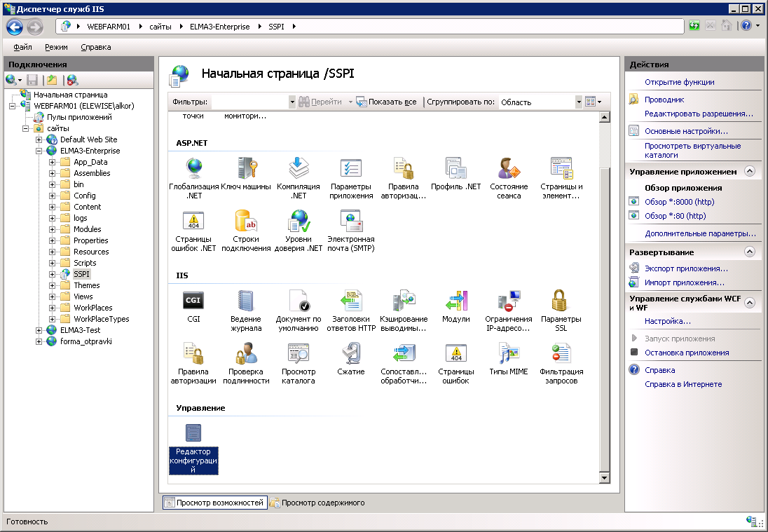Click Обзор *:8000 (http) link

[675, 202]
